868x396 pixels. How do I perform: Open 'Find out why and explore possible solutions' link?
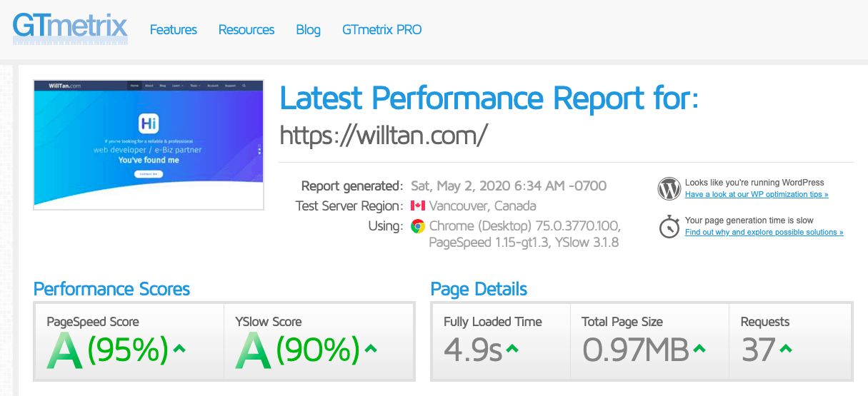pos(764,233)
